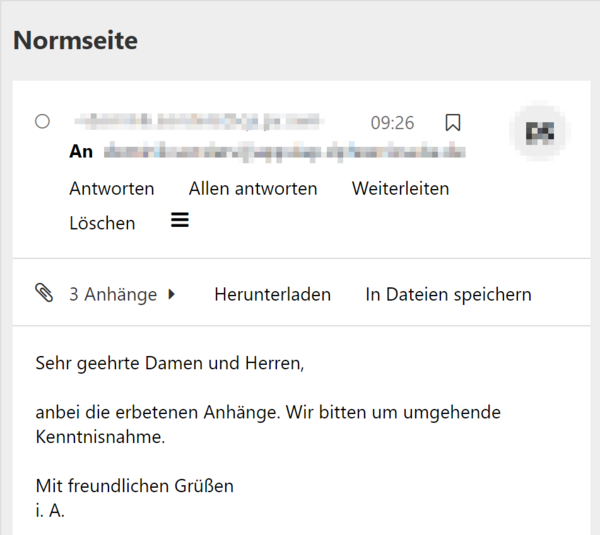This screenshot has width=600, height=535.
Task: Open the sender's pixelated avatar
Action: click(x=540, y=132)
